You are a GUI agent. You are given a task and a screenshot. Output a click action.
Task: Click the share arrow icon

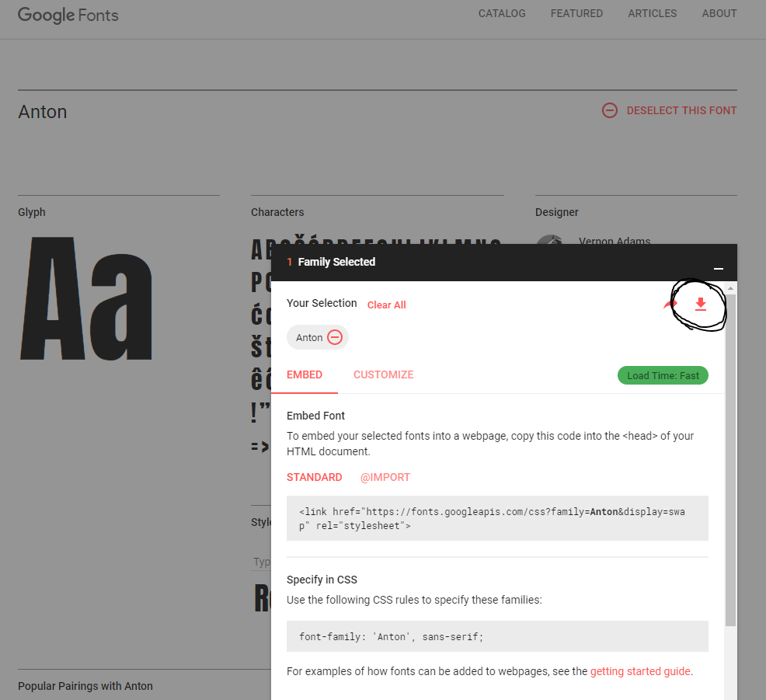point(670,305)
